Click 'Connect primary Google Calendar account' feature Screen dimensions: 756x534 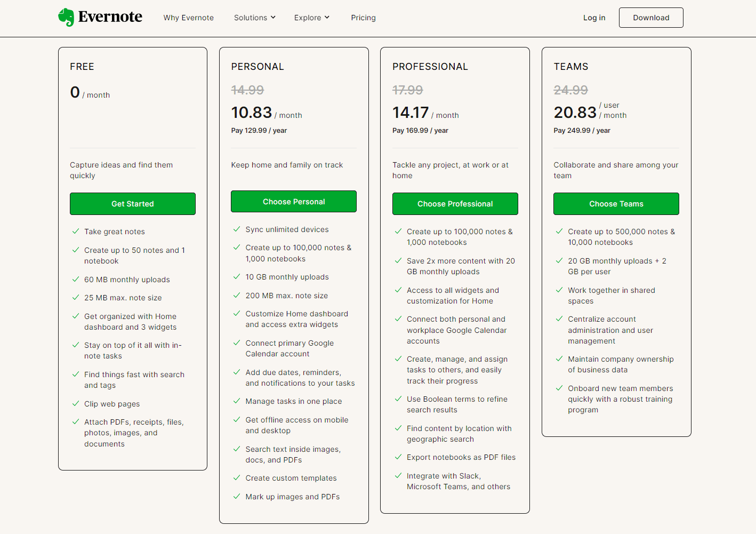[289, 348]
